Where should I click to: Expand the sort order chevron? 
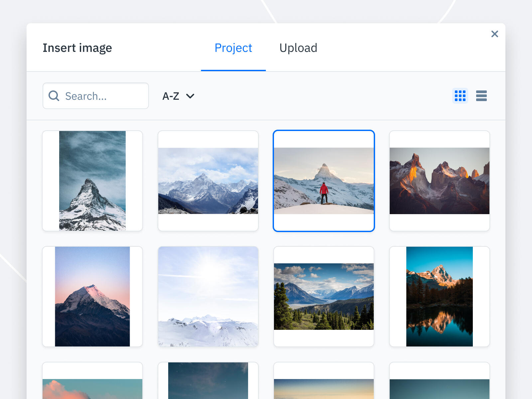[x=190, y=96]
